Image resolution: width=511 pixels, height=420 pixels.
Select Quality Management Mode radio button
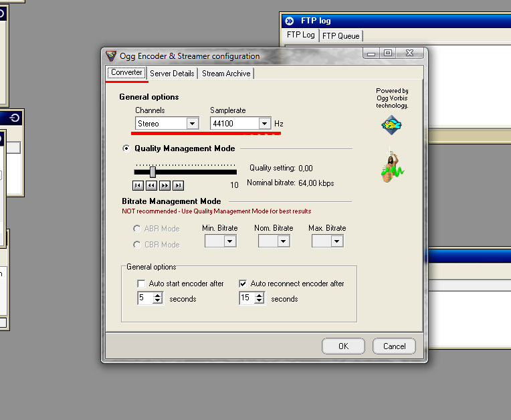pos(126,148)
